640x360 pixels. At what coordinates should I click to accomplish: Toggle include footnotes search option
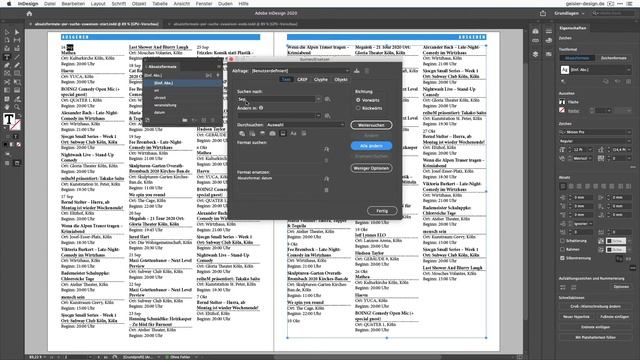tap(283, 133)
